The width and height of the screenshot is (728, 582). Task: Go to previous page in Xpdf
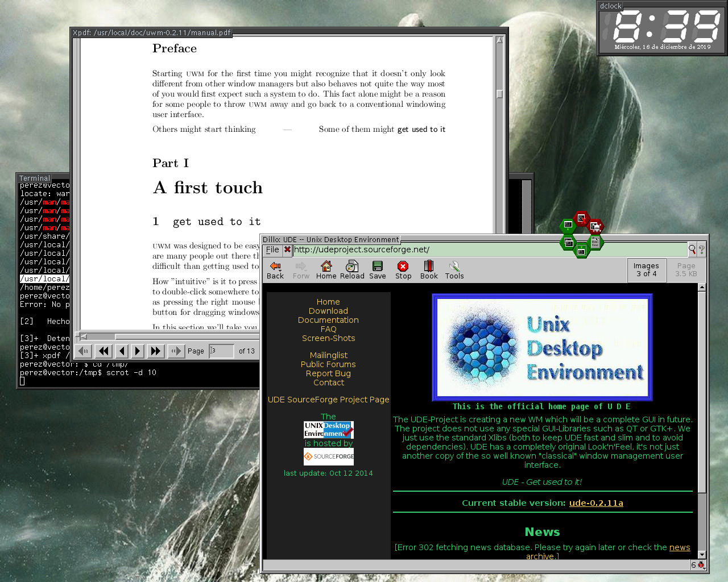coord(122,351)
